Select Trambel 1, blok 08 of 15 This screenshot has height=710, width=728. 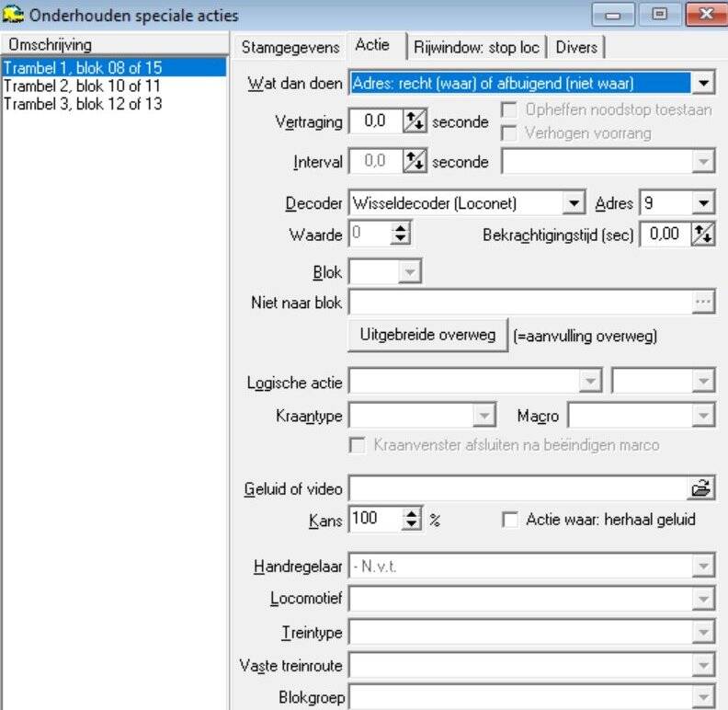pyautogui.click(x=114, y=68)
